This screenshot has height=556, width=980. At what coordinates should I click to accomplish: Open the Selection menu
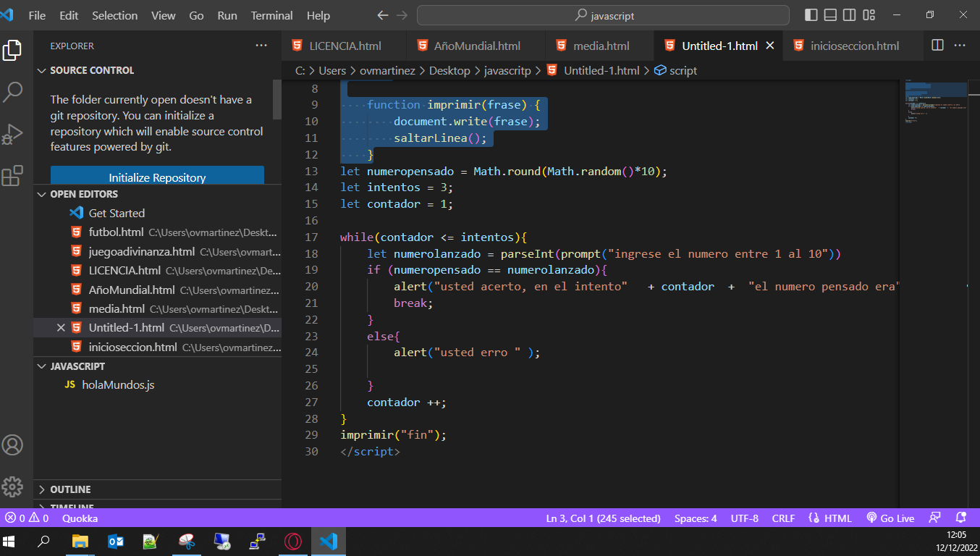tap(115, 15)
